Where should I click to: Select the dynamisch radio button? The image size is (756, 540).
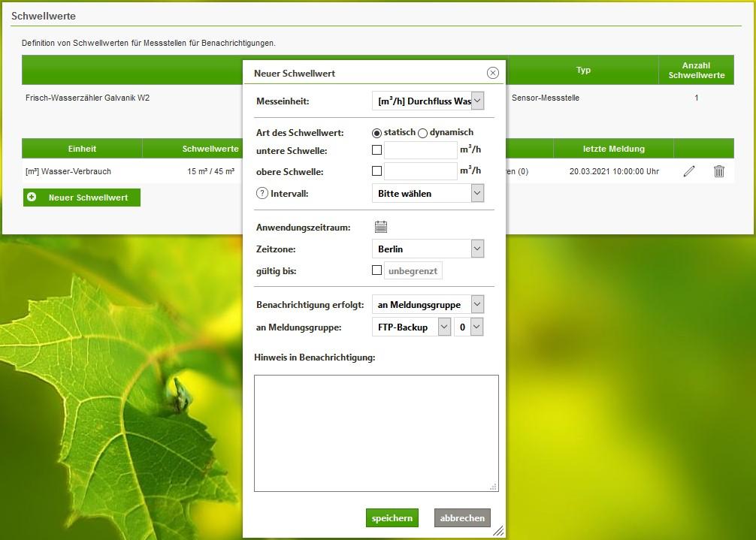click(x=423, y=132)
